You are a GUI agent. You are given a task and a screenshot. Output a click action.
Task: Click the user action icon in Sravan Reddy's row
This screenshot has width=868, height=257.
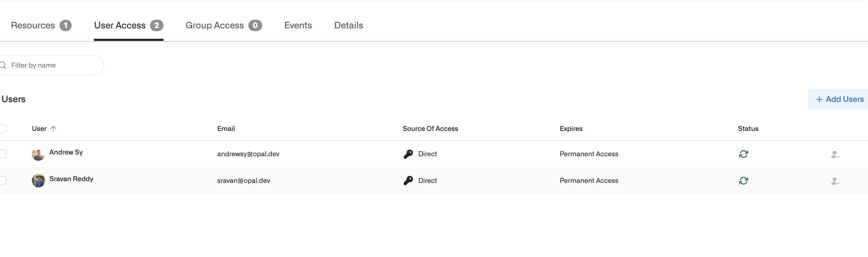click(x=835, y=181)
